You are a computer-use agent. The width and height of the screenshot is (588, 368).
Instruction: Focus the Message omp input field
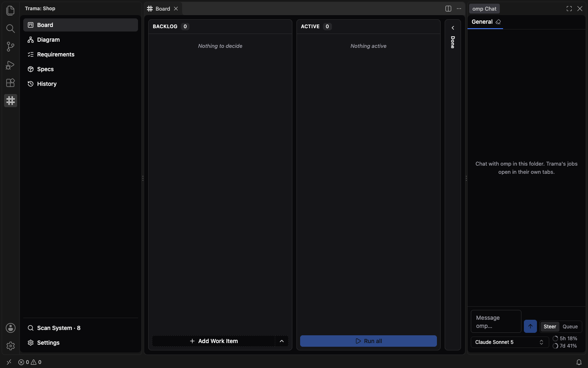[x=496, y=322]
